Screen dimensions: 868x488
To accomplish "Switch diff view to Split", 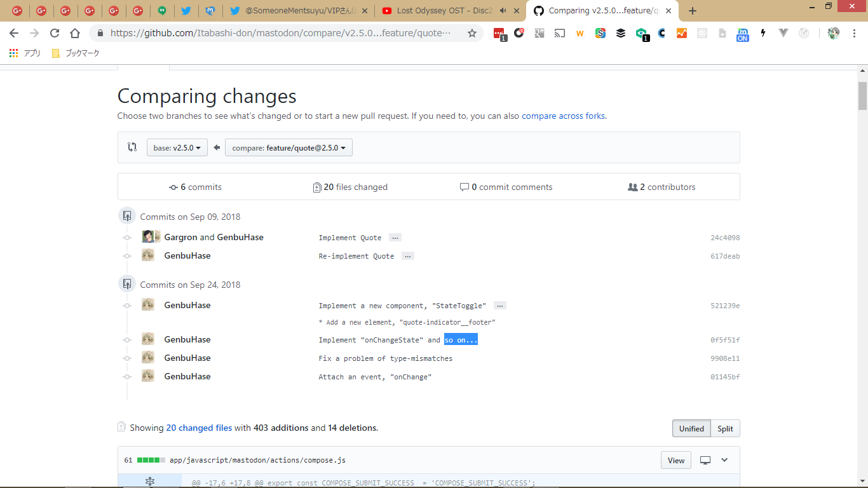I will click(725, 428).
